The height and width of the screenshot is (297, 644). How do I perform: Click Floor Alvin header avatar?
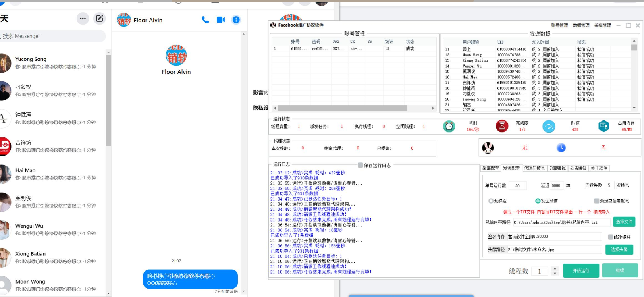(124, 20)
